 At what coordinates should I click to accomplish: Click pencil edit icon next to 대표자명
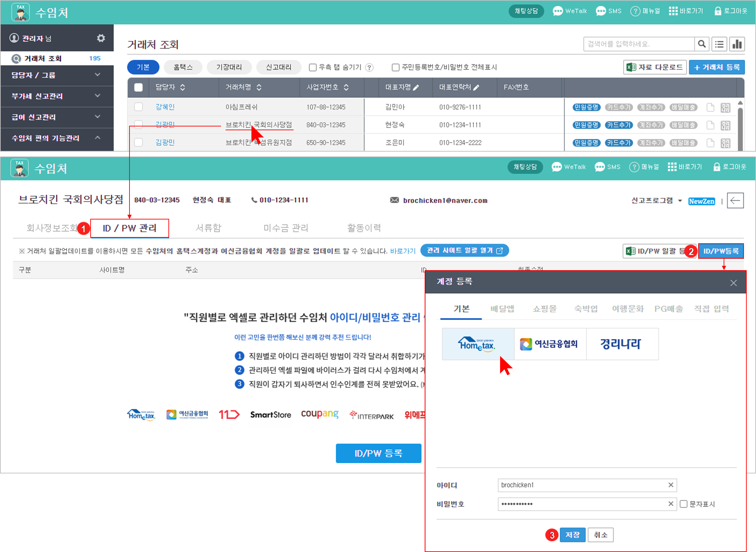pos(416,88)
